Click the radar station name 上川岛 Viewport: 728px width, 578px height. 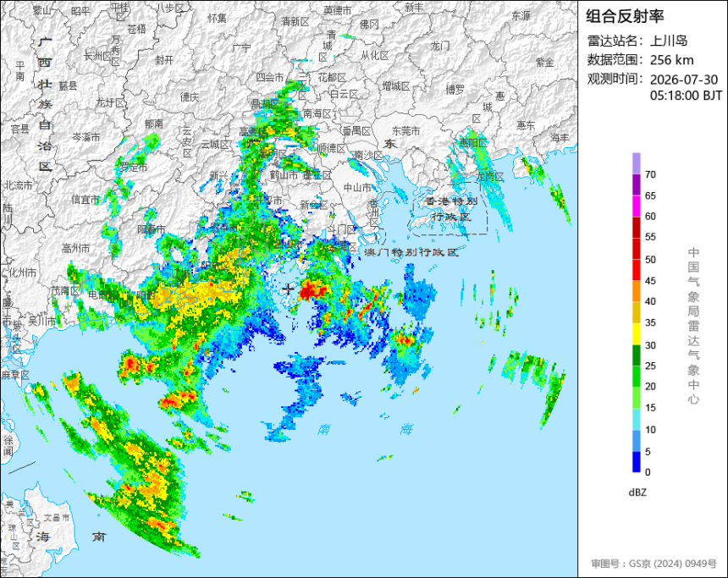668,41
